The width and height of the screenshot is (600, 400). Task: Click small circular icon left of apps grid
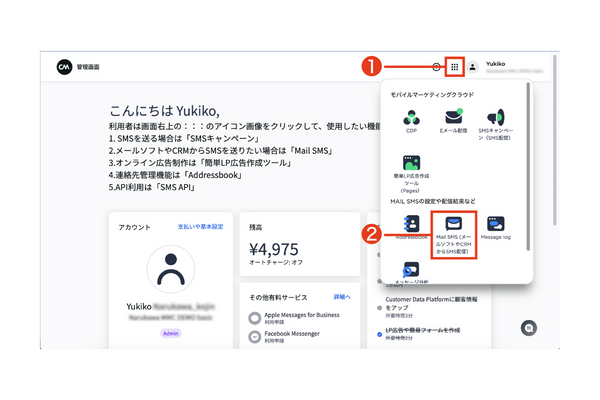[x=437, y=67]
